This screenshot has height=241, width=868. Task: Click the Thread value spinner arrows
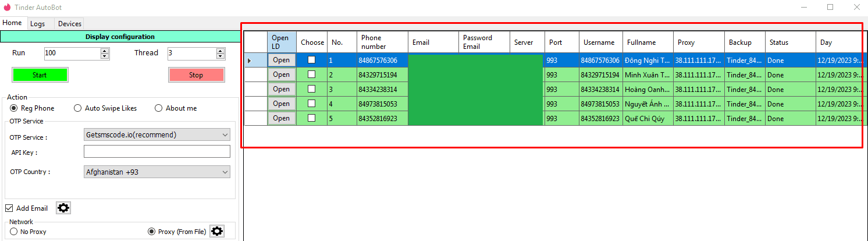tap(220, 53)
